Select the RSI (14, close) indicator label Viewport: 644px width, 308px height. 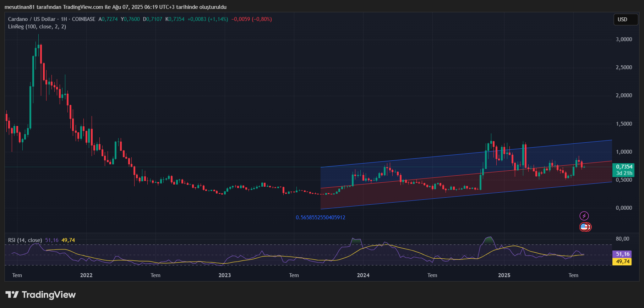(25, 240)
